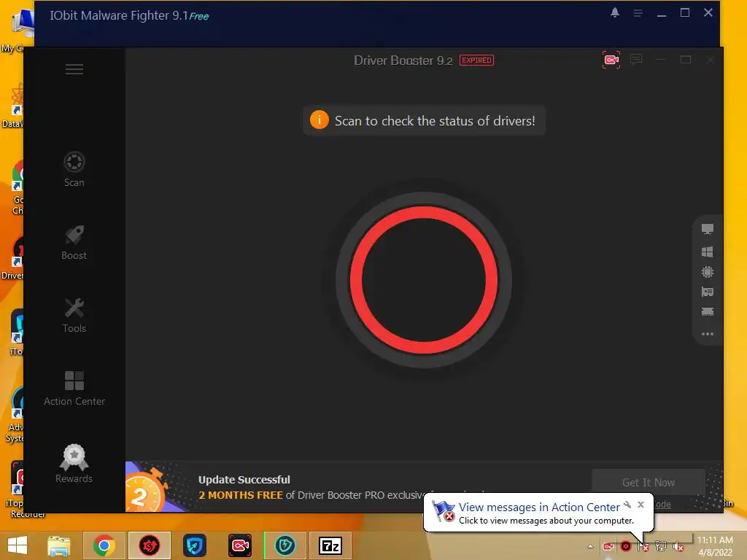Launch Google Chrome from the taskbar
This screenshot has height=560, width=747.
[x=104, y=545]
